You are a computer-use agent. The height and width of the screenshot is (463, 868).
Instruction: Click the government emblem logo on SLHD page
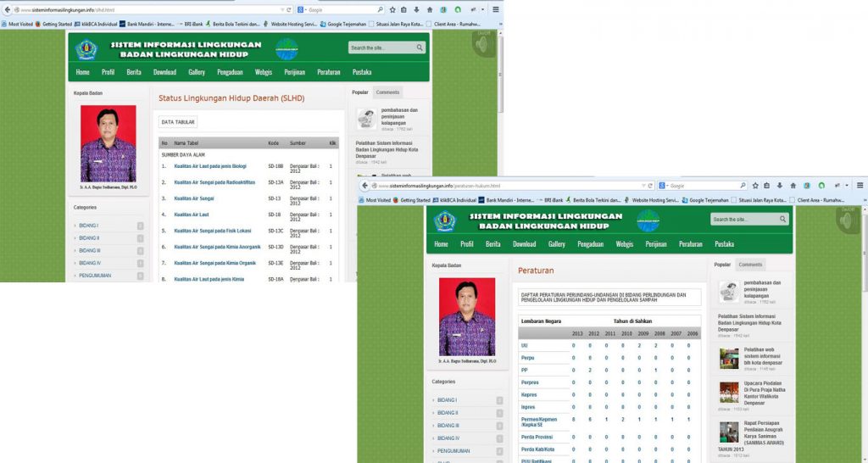[x=87, y=49]
